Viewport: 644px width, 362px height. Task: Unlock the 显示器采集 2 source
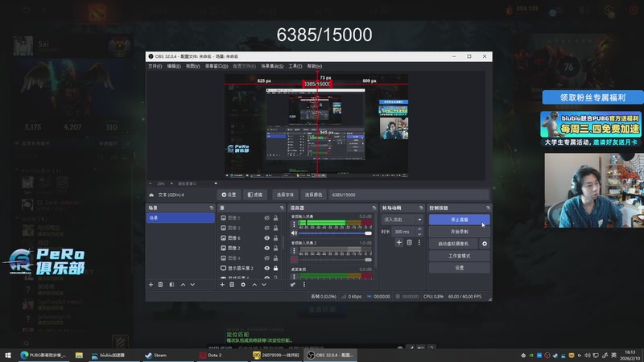coord(275,268)
